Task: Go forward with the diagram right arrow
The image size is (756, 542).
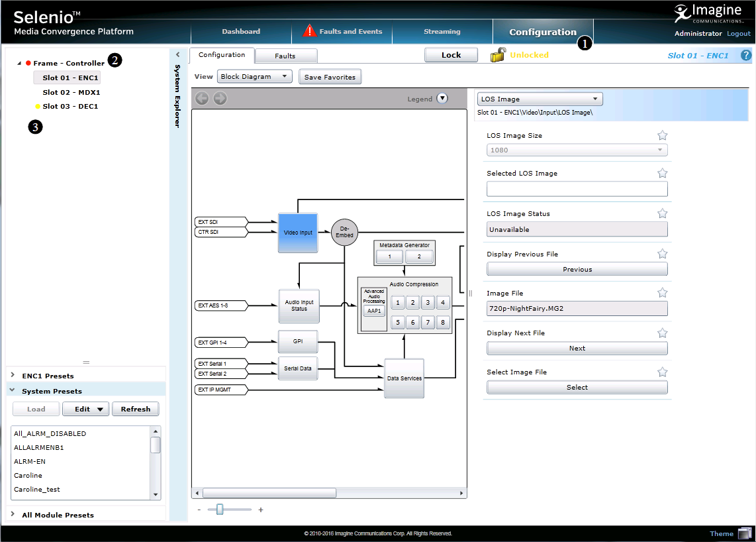Action: click(x=220, y=99)
